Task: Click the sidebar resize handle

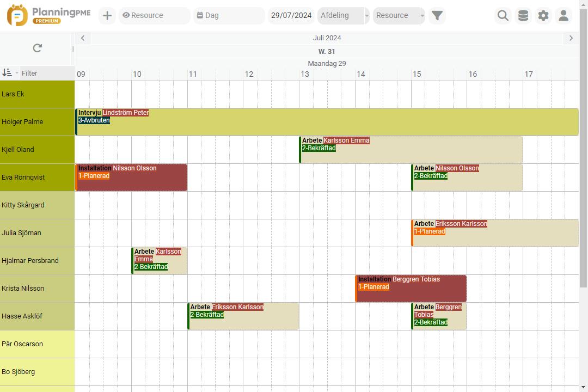Action: [x=72, y=49]
